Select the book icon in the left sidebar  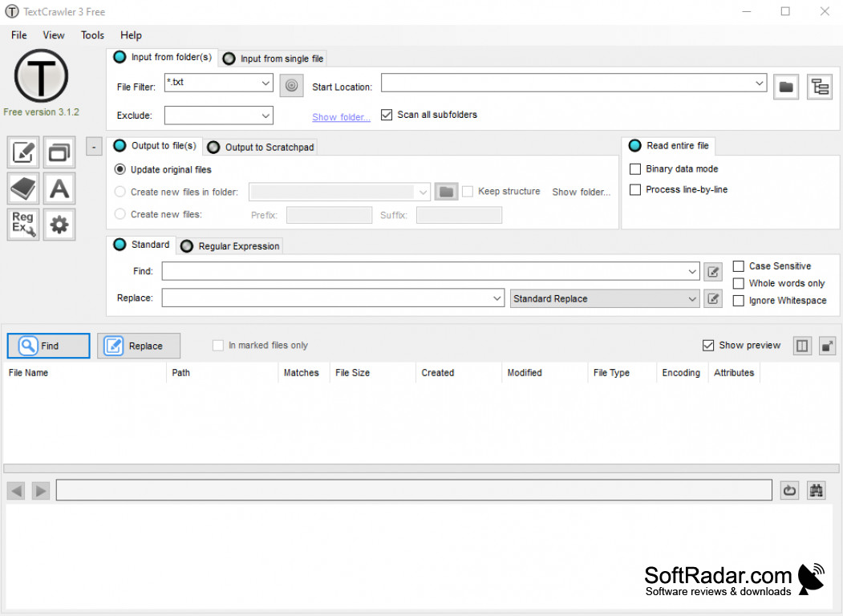[x=22, y=188]
